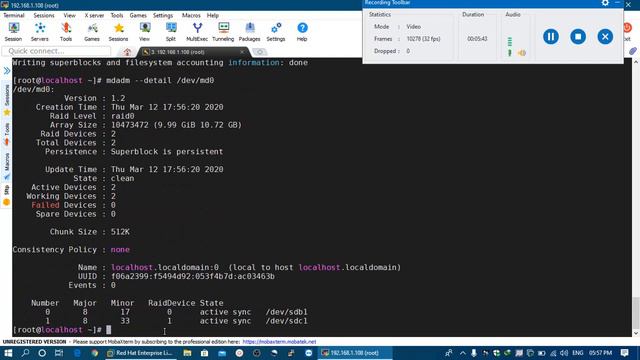The image size is (640, 360).
Task: Open the Sftp side tab
Action: click(x=7, y=196)
